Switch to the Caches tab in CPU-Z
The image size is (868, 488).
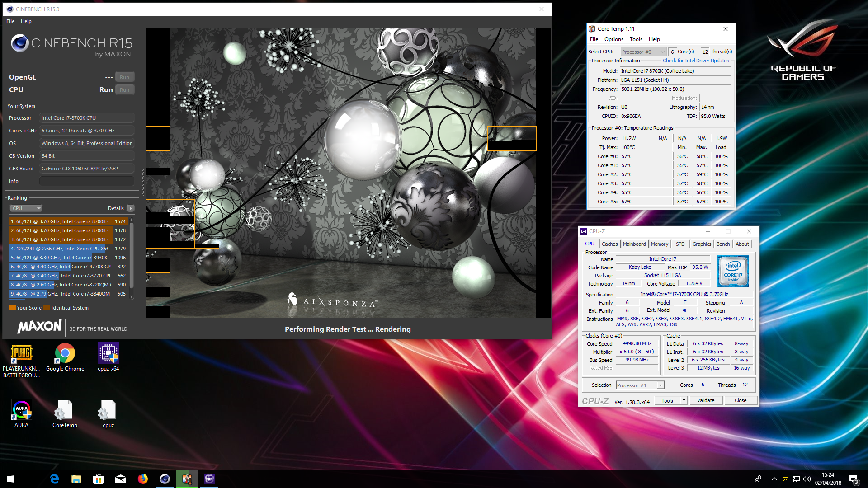click(x=609, y=244)
